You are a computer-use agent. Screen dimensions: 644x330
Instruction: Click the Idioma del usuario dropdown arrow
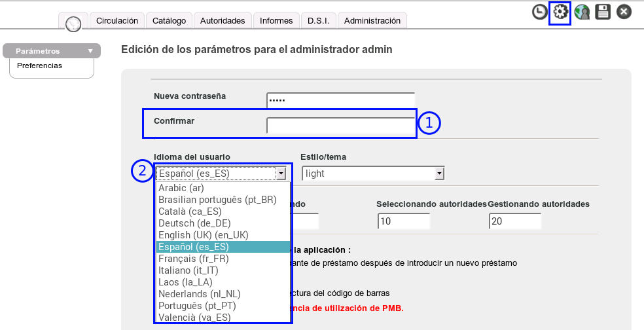281,174
